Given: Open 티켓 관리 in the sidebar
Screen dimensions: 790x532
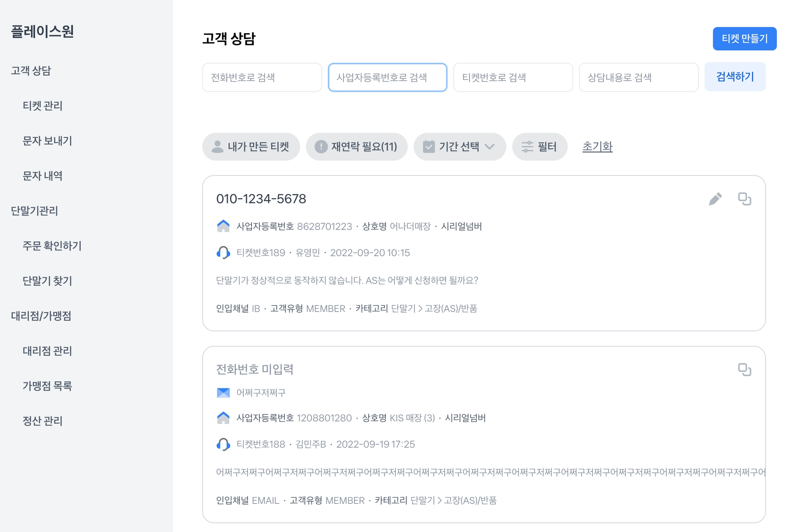Looking at the screenshot, I should coord(42,106).
